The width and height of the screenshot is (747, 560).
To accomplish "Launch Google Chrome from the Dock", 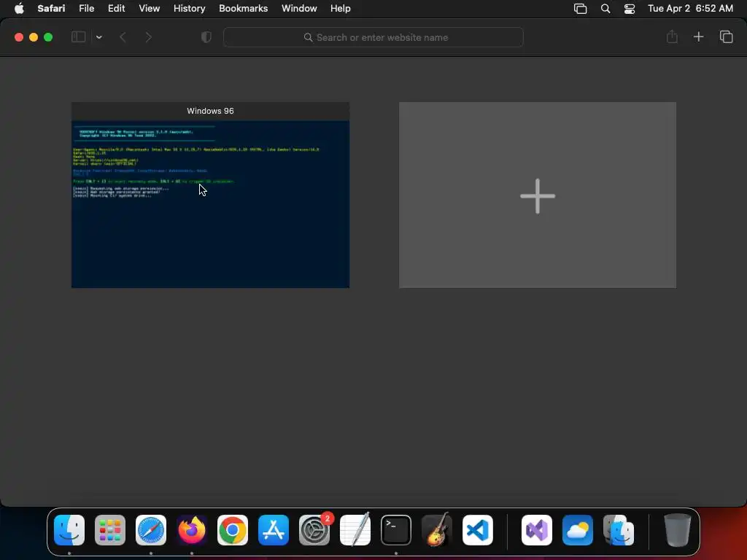I will [233, 529].
